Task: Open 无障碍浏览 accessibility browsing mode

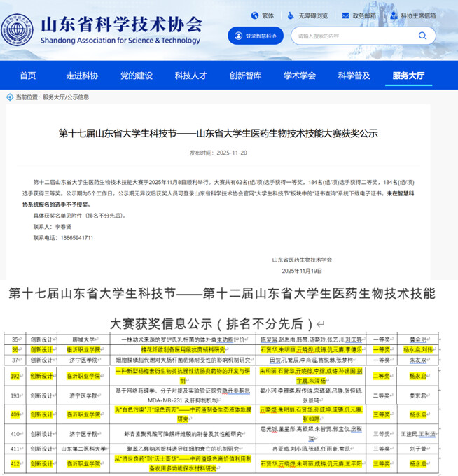Action: (x=291, y=15)
